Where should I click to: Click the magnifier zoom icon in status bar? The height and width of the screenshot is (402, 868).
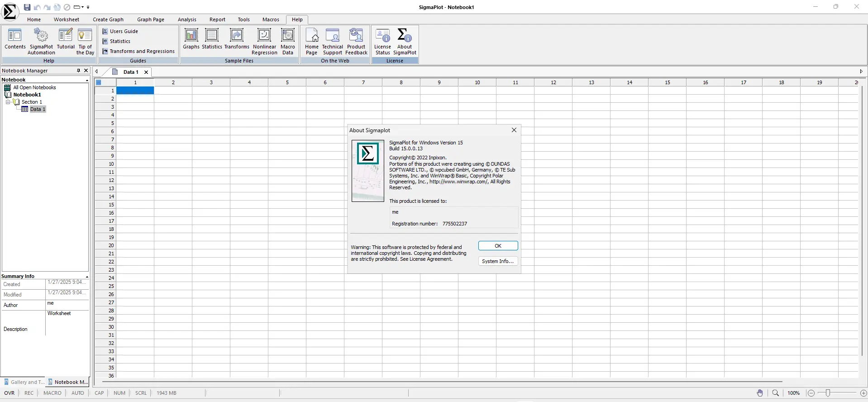coord(776,393)
